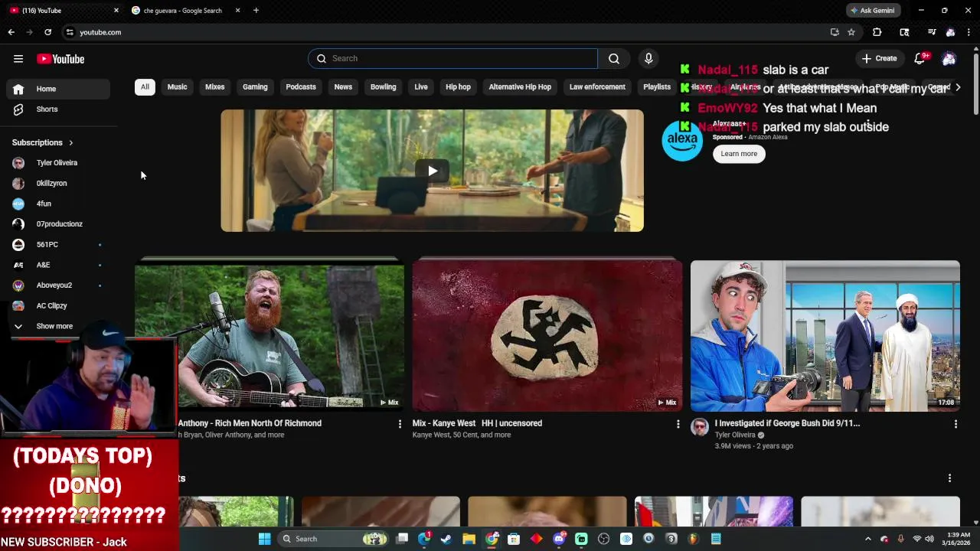Image resolution: width=980 pixels, height=551 pixels.
Task: Open Chrome extensions puzzle icon
Action: (x=877, y=32)
